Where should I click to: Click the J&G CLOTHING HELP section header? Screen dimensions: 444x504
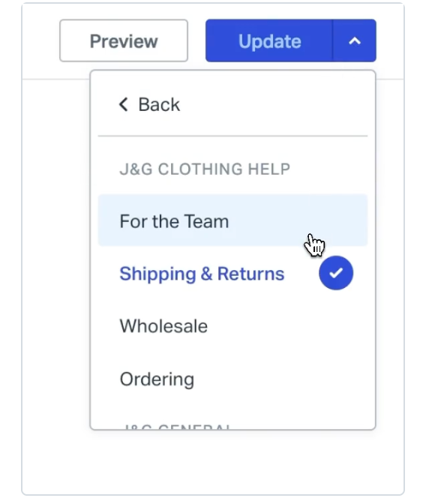pos(205,169)
